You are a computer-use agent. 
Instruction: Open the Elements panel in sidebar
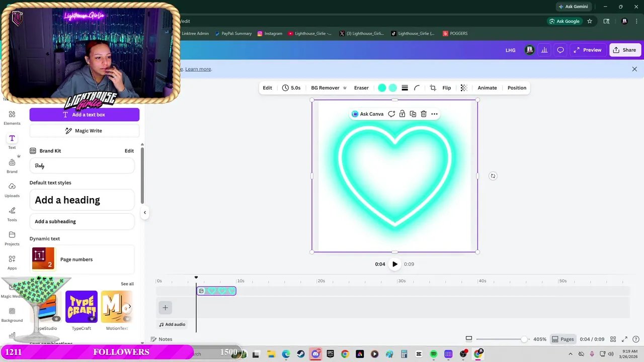[x=12, y=118]
